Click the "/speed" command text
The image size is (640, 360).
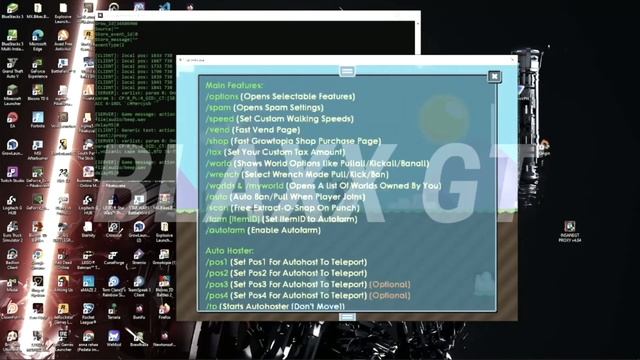pyautogui.click(x=220, y=119)
